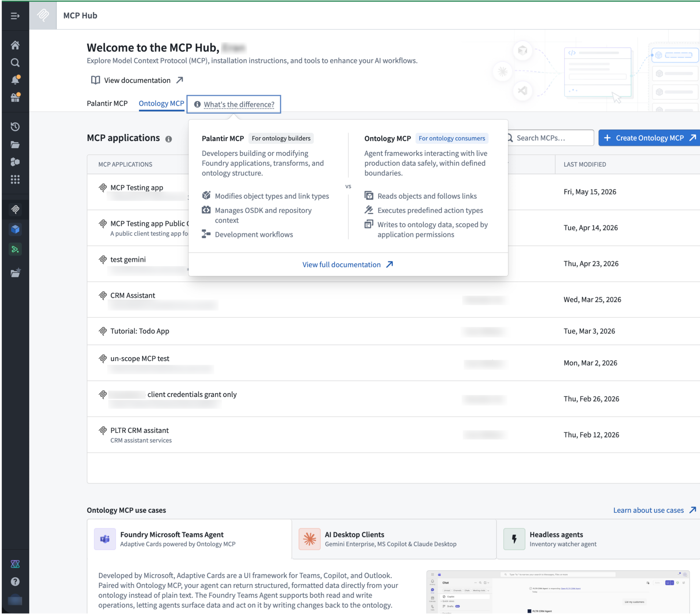The height and width of the screenshot is (614, 700).
Task: Click the icon beside test gemini
Action: point(103,260)
